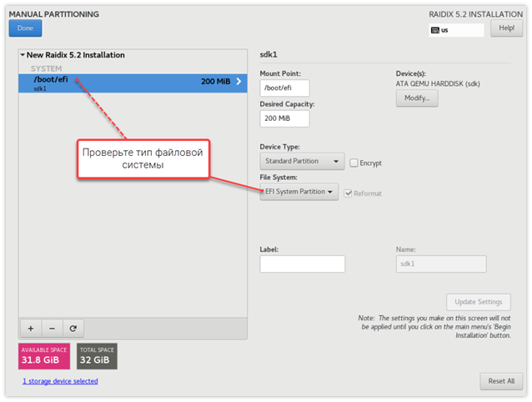This screenshot has width=532, height=402.
Task: Toggle the Reformat checkbox
Action: 348,193
